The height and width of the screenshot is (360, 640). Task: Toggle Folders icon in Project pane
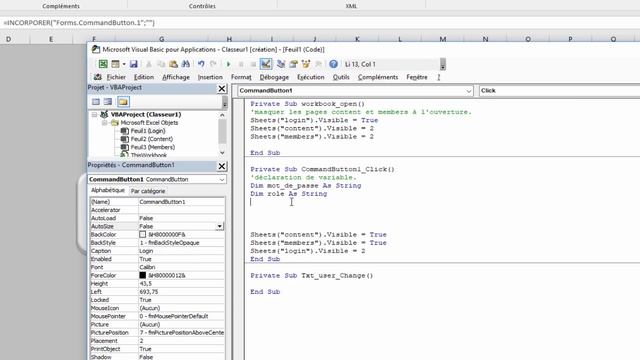point(123,102)
